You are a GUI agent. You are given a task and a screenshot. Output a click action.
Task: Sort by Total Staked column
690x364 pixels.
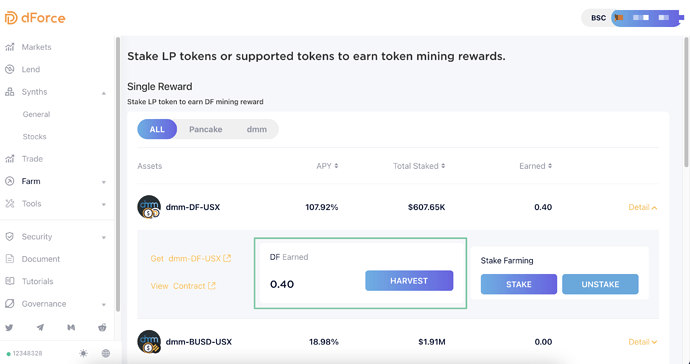419,166
